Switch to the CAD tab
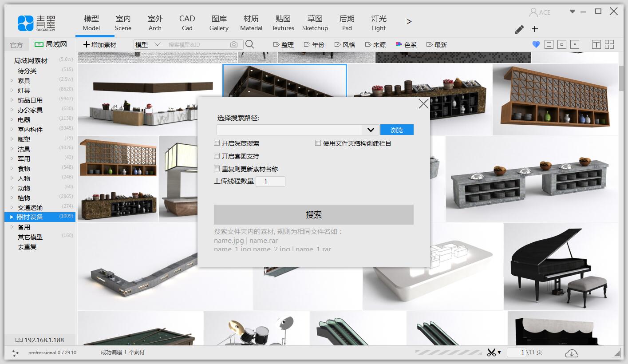Screen dimensions: 628x364 coord(187,23)
